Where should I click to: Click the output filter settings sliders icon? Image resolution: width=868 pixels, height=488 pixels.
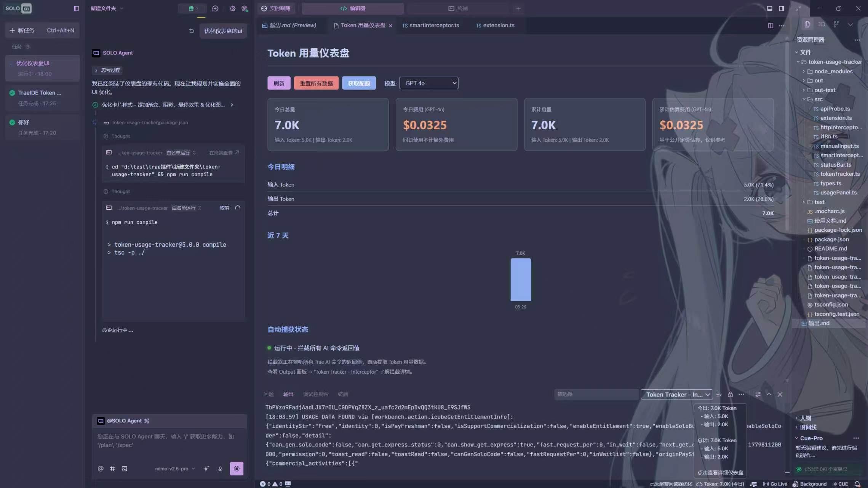758,395
